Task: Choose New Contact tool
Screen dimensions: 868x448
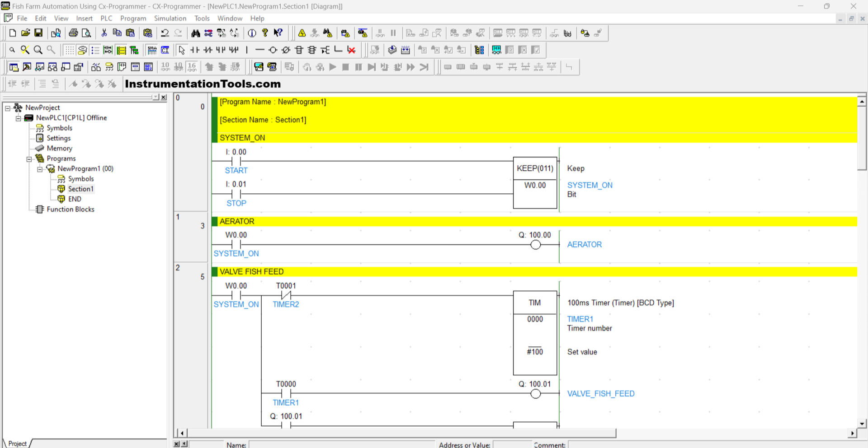Action: coord(195,50)
